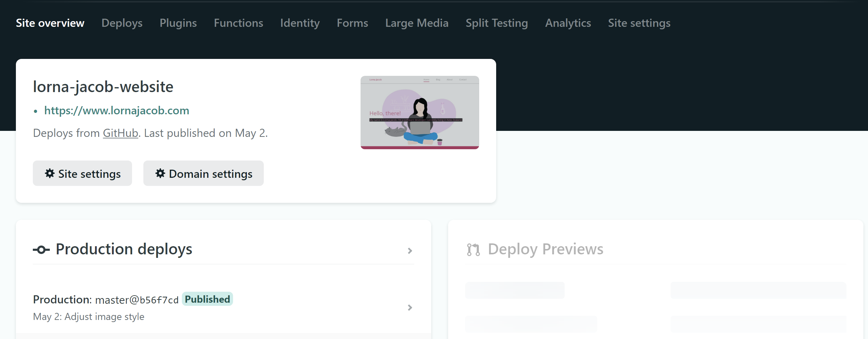
Task: Open Site settings in the top navigation
Action: pyautogui.click(x=639, y=23)
